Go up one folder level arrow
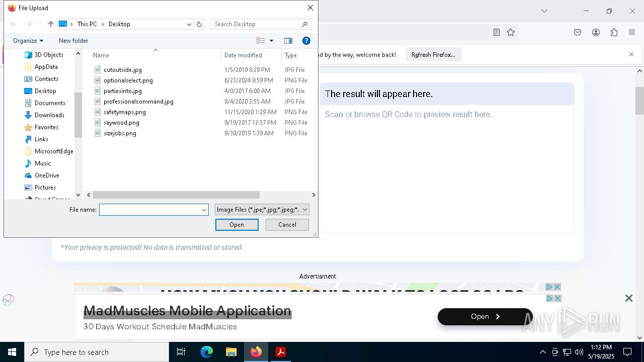 click(51, 24)
